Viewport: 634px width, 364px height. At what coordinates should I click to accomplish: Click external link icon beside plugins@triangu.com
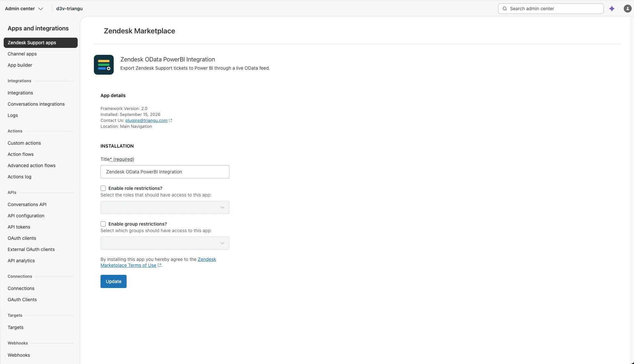(x=171, y=121)
